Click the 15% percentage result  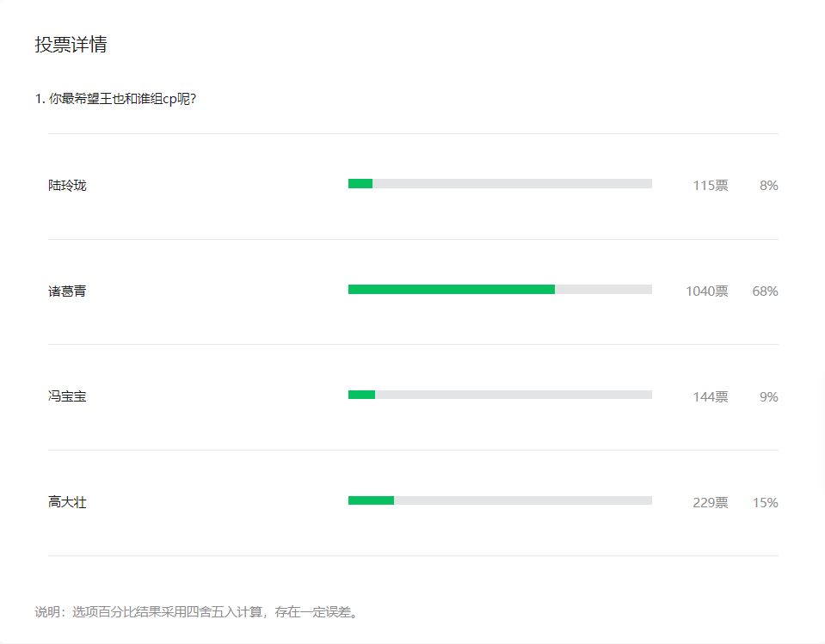click(x=765, y=503)
